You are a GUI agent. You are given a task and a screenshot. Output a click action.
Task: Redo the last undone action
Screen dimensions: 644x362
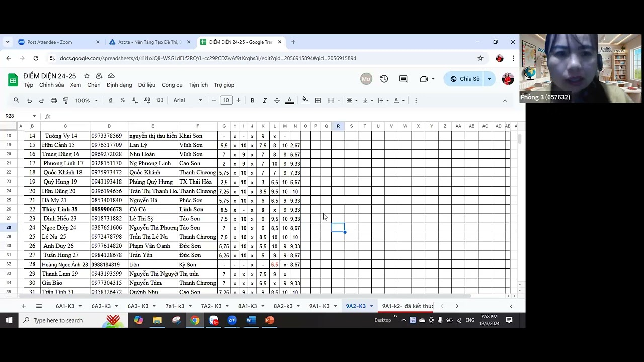click(41, 100)
